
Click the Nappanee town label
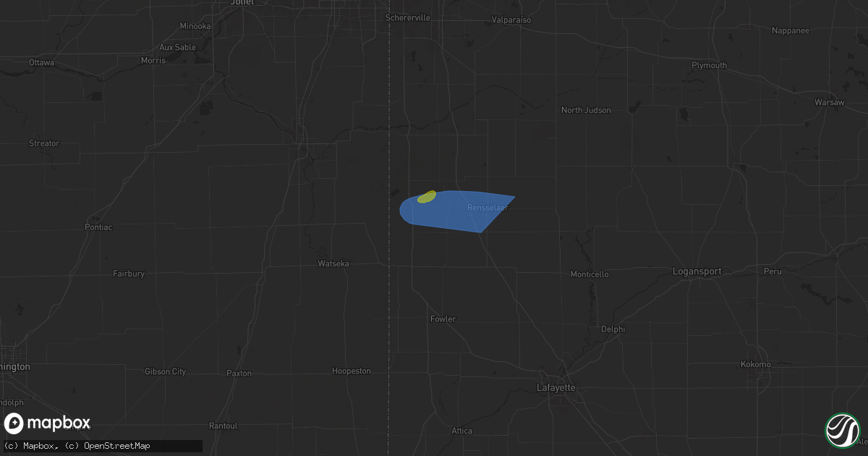(x=791, y=30)
